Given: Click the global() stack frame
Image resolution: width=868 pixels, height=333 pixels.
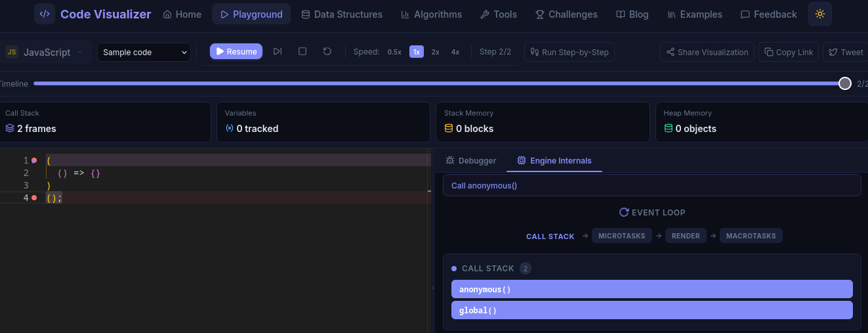Looking at the screenshot, I should (651, 310).
